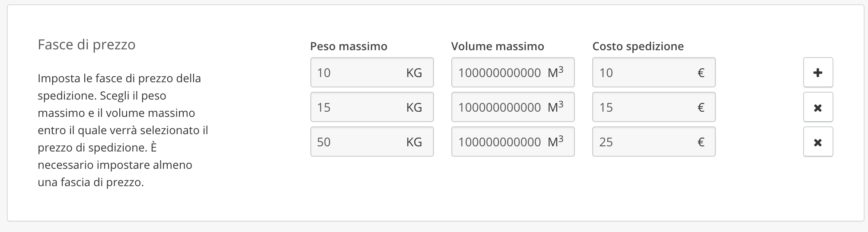Click the "Fasce di prezzo" section heading
The height and width of the screenshot is (232, 868).
click(x=86, y=45)
